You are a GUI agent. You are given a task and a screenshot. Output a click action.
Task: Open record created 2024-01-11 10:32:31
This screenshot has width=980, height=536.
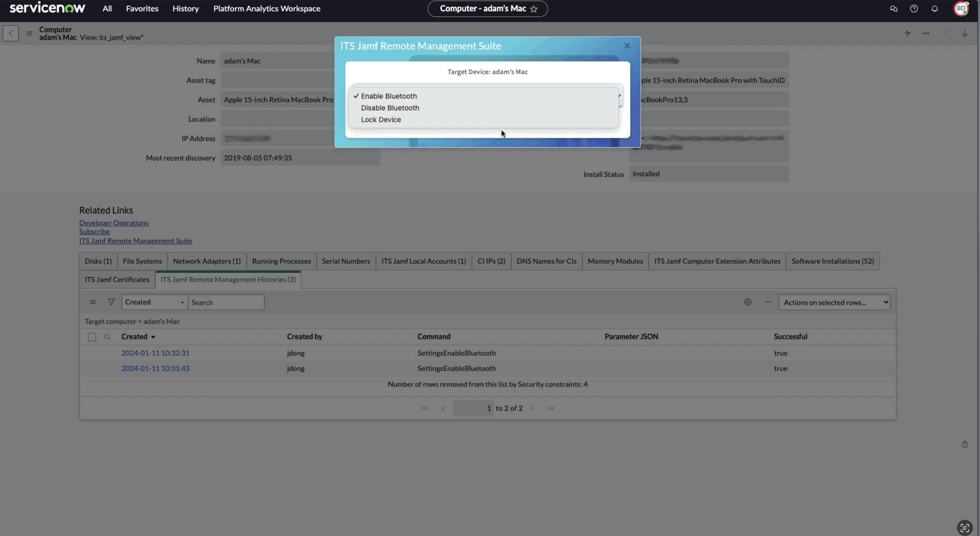pos(155,353)
